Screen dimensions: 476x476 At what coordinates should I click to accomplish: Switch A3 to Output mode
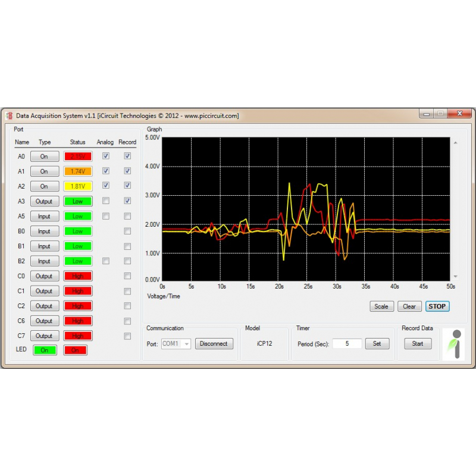point(44,201)
